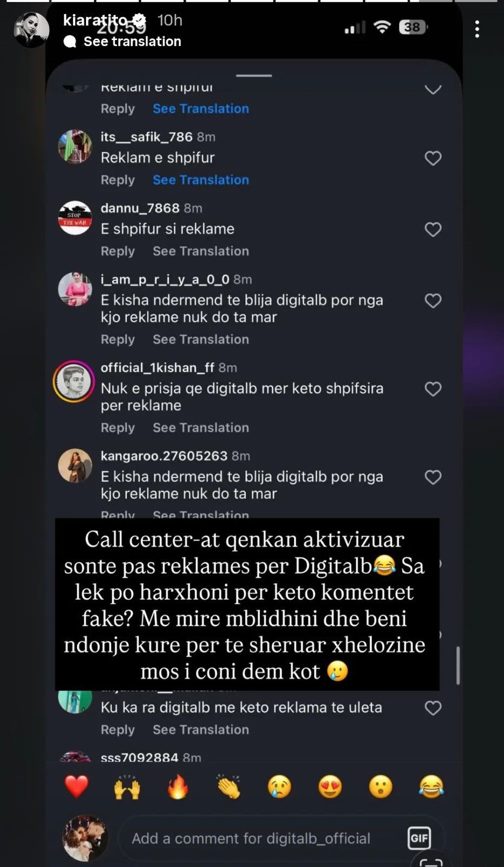Send the crying face emoji reaction
This screenshot has width=504, height=867.
pos(279,787)
